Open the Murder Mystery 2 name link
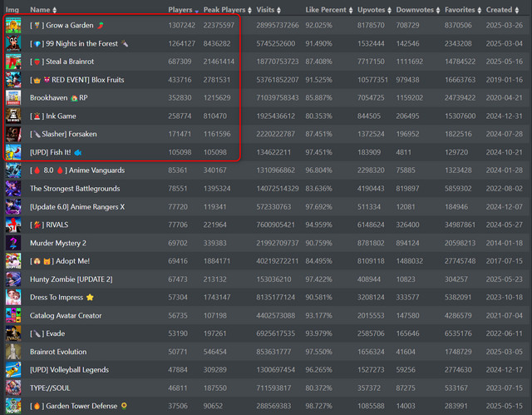 [x=58, y=244]
